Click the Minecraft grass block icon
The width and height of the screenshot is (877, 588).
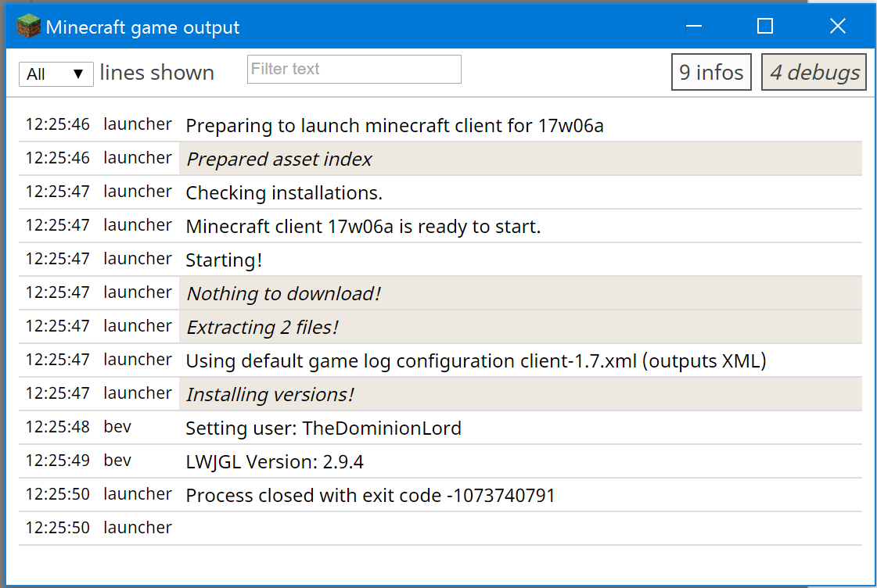(28, 27)
